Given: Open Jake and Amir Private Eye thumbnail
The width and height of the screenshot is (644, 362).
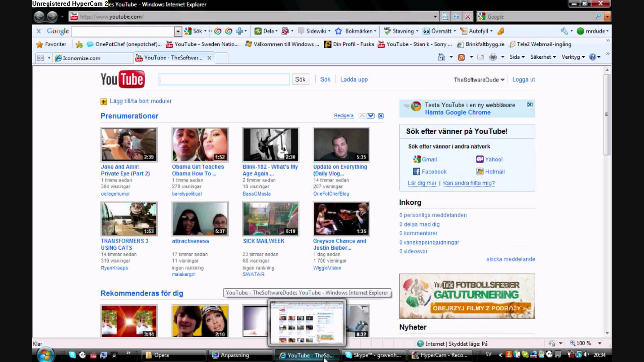Looking at the screenshot, I should coord(129,144).
